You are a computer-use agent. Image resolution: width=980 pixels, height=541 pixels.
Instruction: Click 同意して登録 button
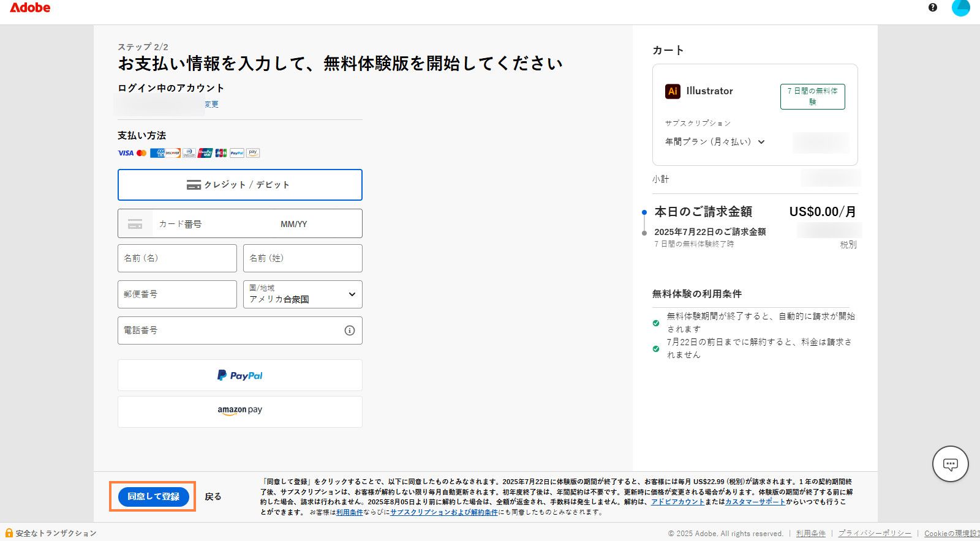click(153, 496)
